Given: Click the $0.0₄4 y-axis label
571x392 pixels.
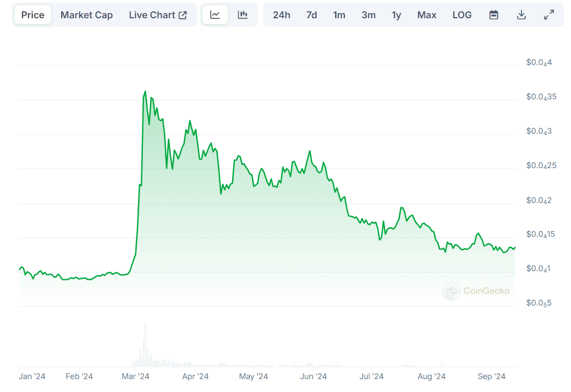Looking at the screenshot, I should [539, 63].
